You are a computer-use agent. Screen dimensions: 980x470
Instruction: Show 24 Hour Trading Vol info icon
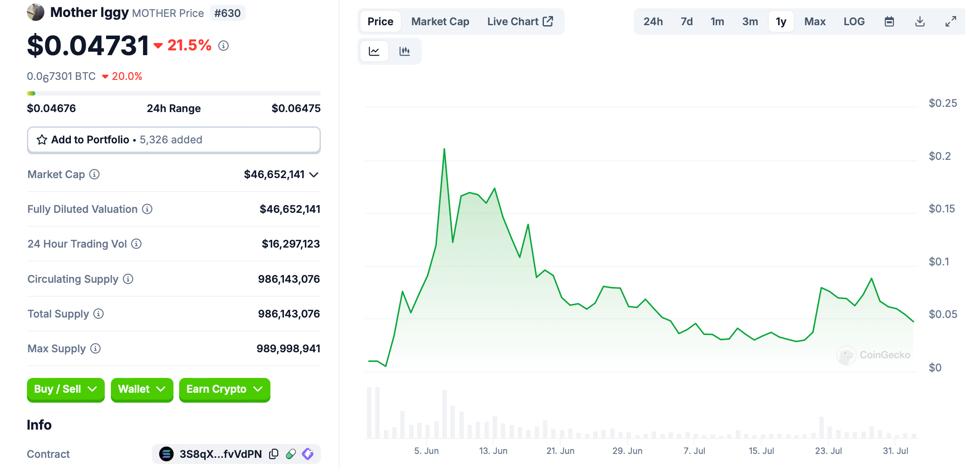137,244
